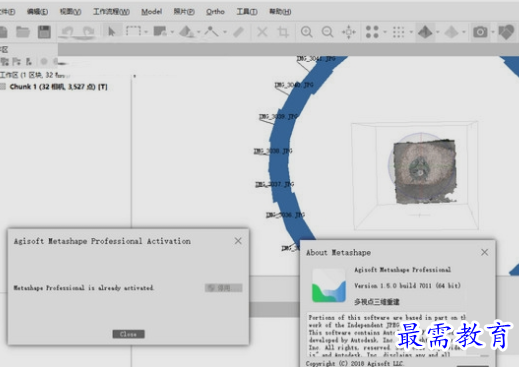
Task: Open the 照片(P) menu
Action: [x=184, y=12]
